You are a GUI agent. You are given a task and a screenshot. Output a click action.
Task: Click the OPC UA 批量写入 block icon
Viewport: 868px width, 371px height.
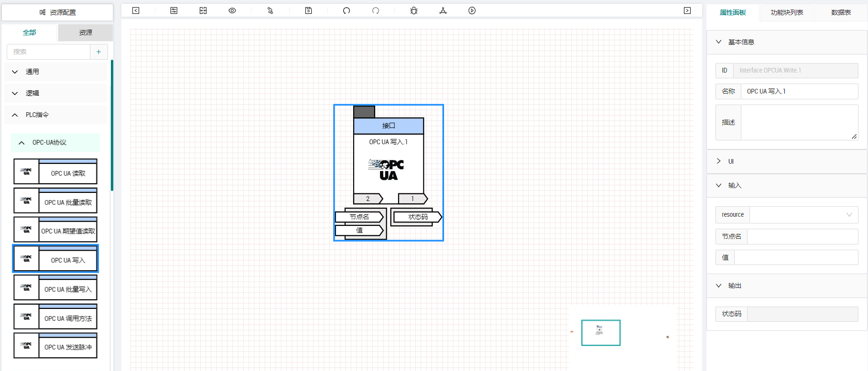[x=26, y=288]
